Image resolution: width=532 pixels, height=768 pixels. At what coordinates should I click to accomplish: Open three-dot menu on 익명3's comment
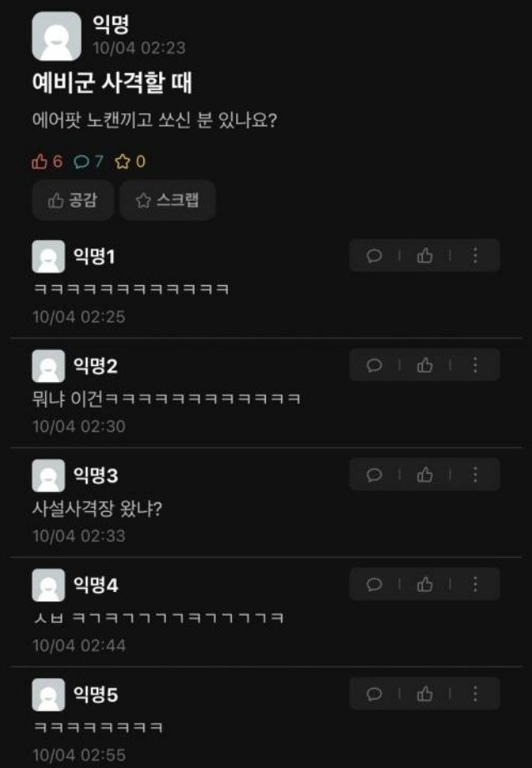(x=474, y=474)
